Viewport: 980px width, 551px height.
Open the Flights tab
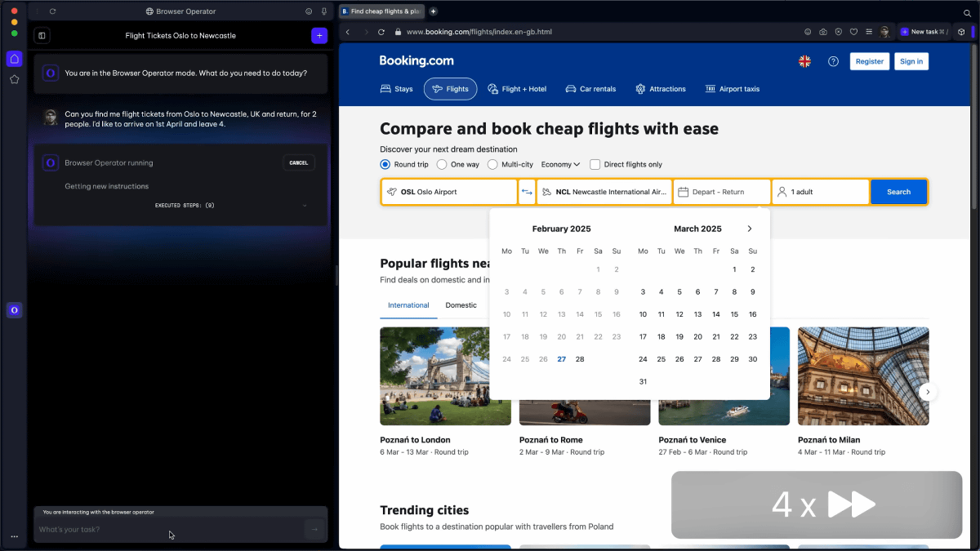(x=450, y=89)
